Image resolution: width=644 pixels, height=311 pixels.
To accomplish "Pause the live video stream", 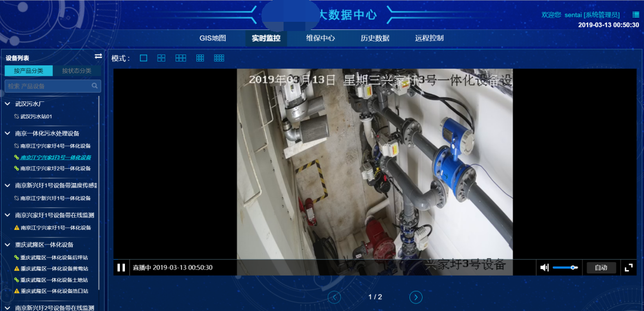I will (x=121, y=267).
